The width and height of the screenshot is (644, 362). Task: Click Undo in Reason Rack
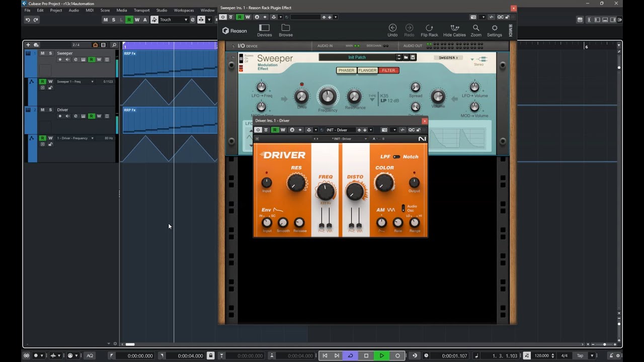point(392,30)
